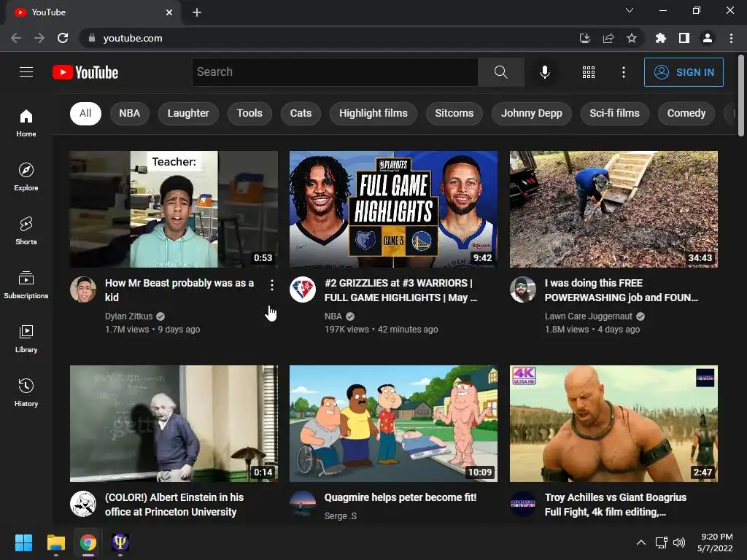Click Serge .S channel avatar
The width and height of the screenshot is (747, 560).
point(303,504)
